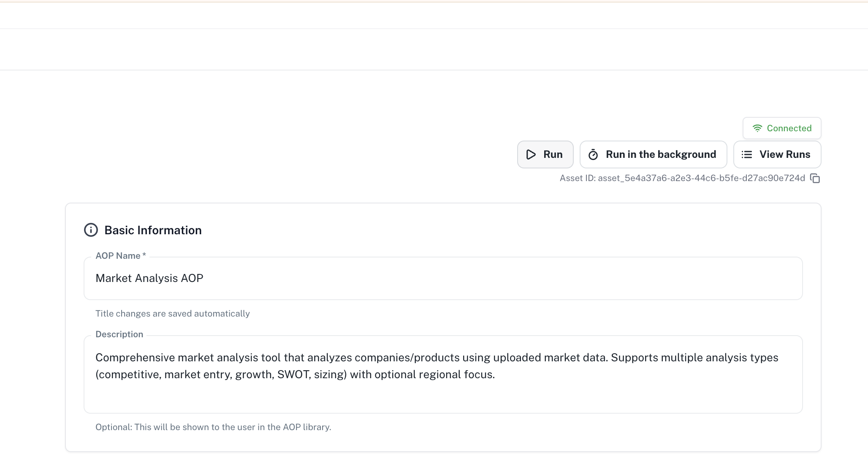Focus the AOP Name input field
Screen dimensions: 868x466
(x=442, y=279)
